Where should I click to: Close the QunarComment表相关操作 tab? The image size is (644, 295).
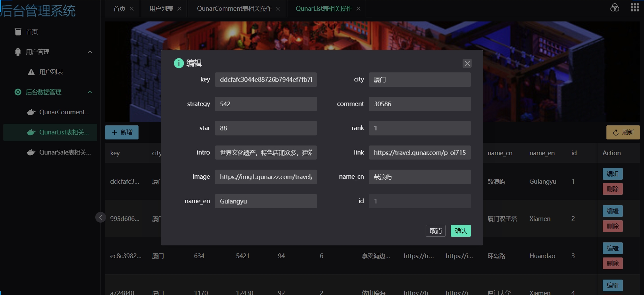tap(278, 9)
